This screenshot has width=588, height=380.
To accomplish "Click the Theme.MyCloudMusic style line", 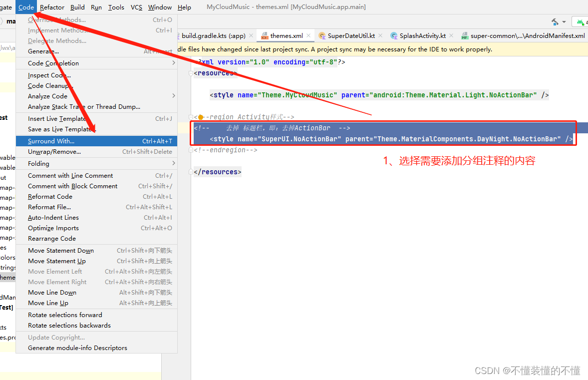I will click(379, 95).
